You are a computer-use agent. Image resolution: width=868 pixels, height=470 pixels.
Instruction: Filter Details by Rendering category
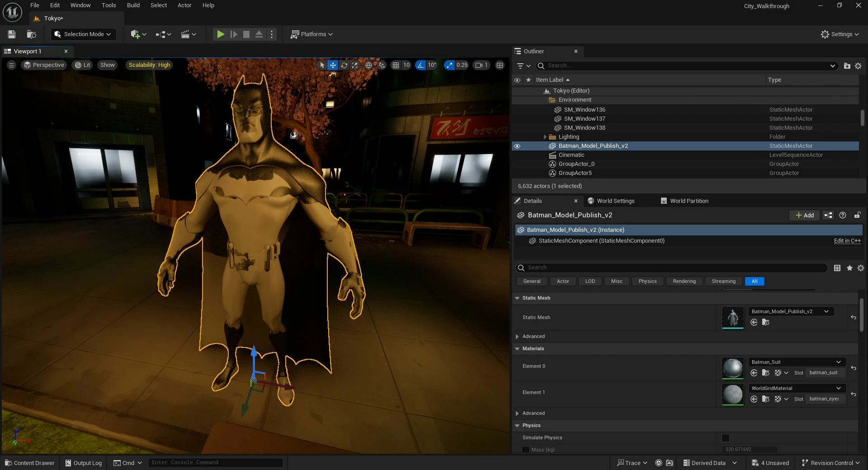[x=684, y=281]
